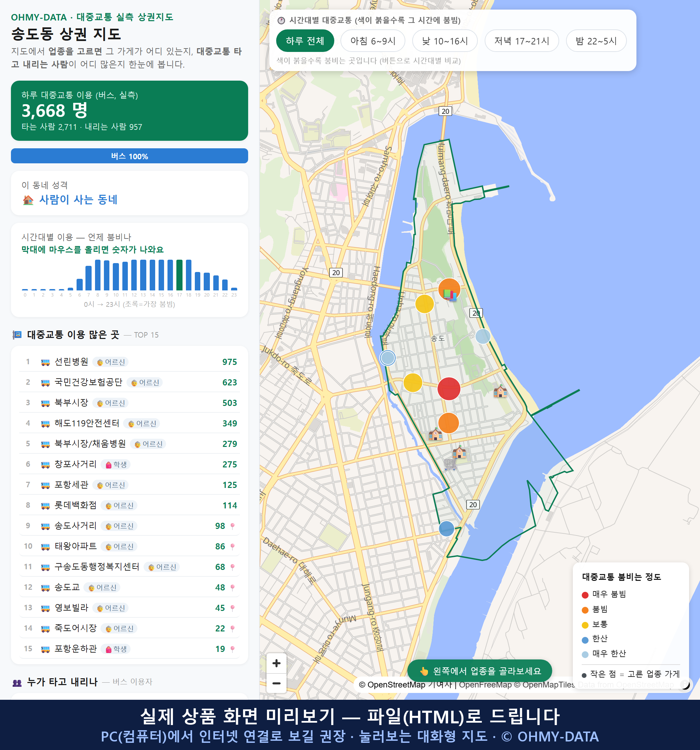Click the pin icon in the 송도교 row
Image resolution: width=700 pixels, height=750 pixels.
232,587
